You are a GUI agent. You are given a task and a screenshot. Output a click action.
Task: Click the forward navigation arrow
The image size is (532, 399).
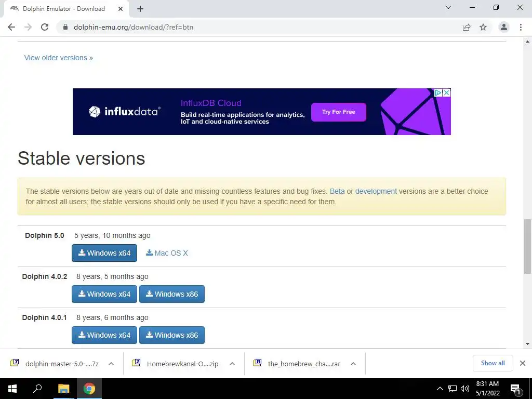point(28,27)
